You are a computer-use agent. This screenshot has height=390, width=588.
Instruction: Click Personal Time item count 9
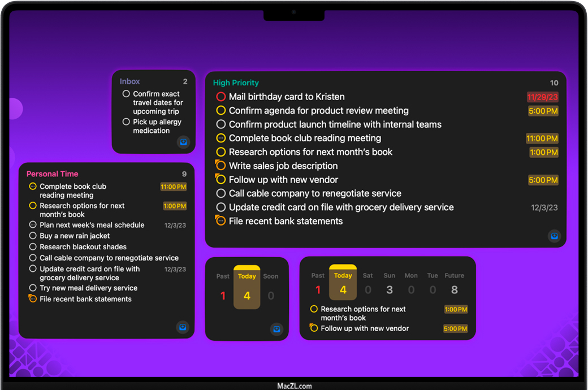click(184, 174)
